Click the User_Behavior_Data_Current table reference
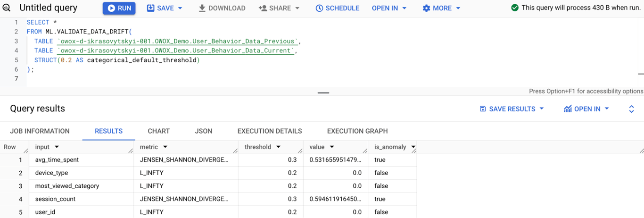Viewport: 644px width, 218px height. tap(176, 50)
